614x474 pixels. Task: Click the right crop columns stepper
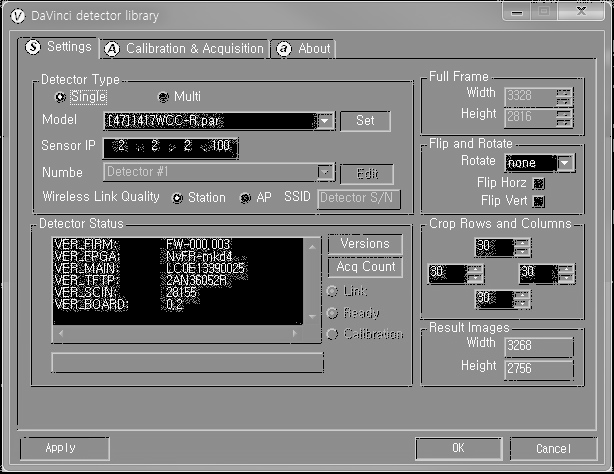pyautogui.click(x=566, y=274)
